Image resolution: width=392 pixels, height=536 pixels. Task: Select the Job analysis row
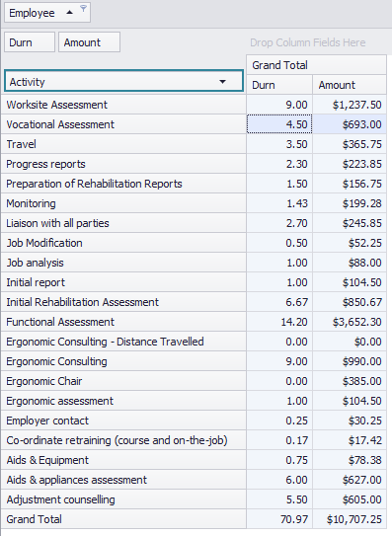tap(123, 263)
